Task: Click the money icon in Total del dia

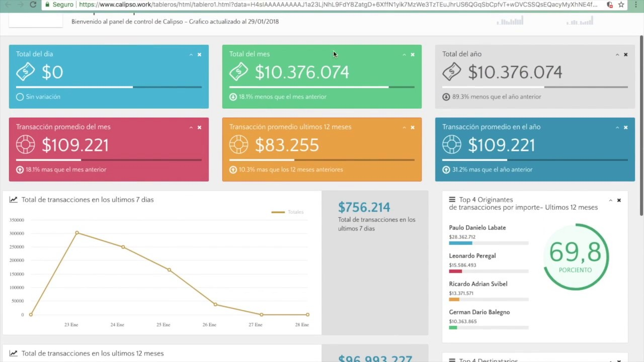Action: pyautogui.click(x=25, y=72)
